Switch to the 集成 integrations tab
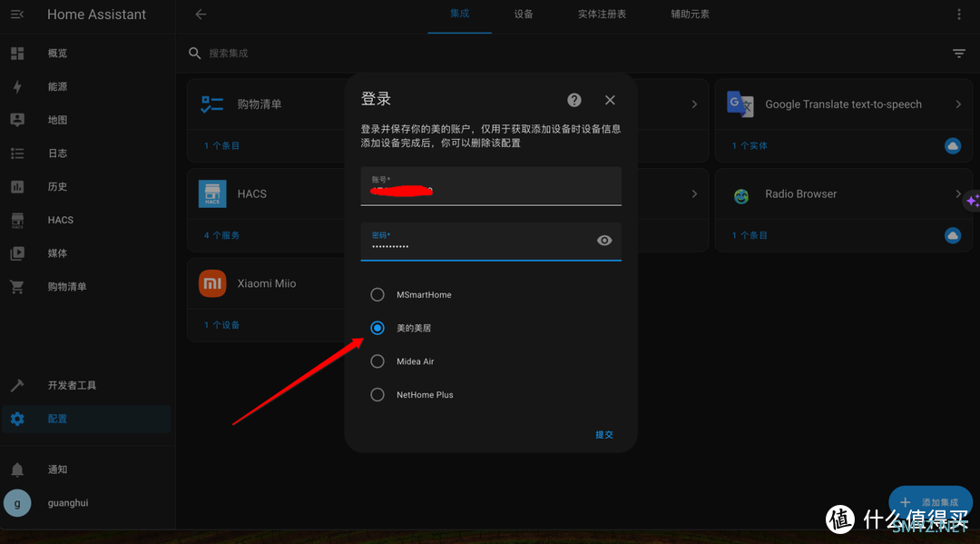The height and width of the screenshot is (544, 980). coord(459,14)
